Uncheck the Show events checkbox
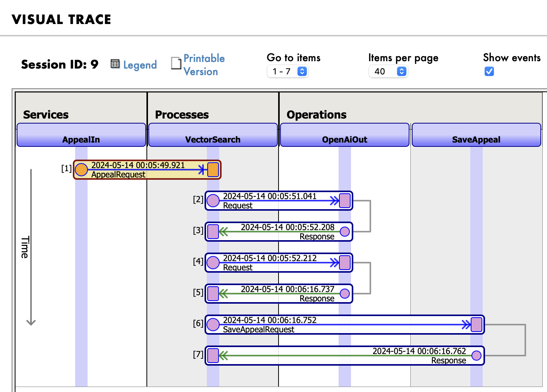This screenshot has width=547, height=392. [489, 71]
